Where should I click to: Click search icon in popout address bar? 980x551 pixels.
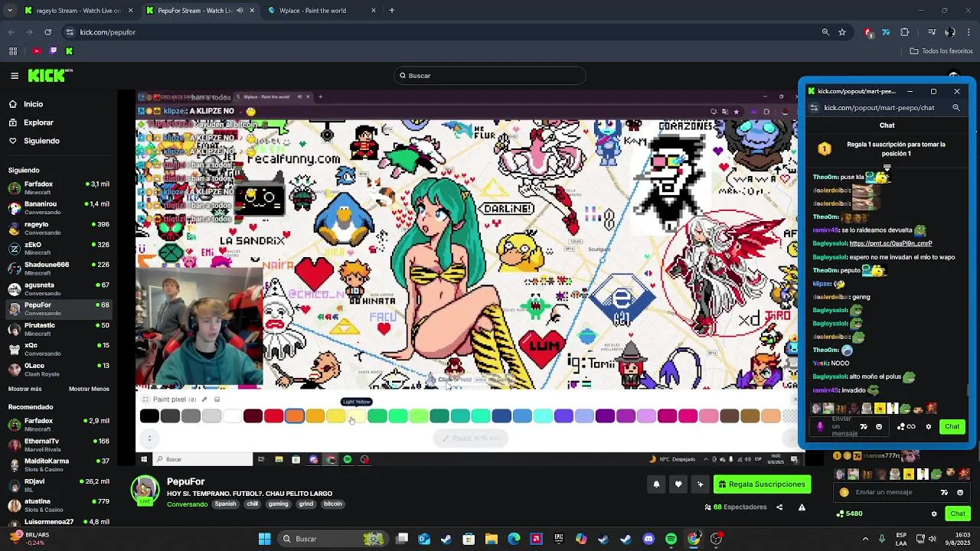(956, 108)
